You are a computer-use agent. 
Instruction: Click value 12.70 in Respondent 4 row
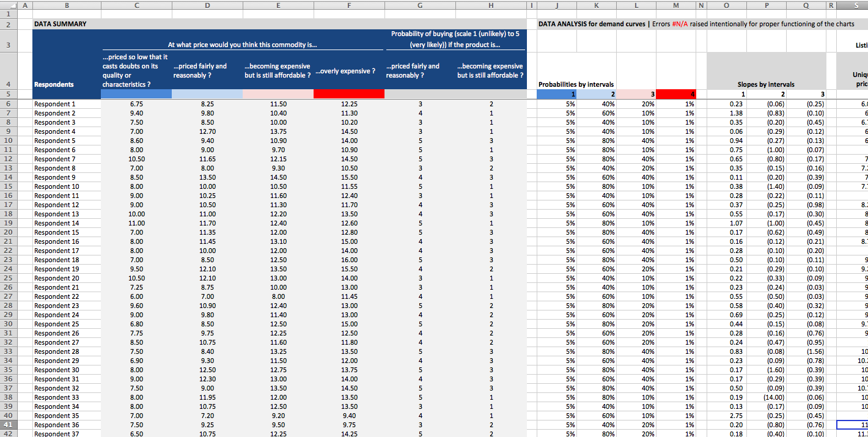pos(207,131)
